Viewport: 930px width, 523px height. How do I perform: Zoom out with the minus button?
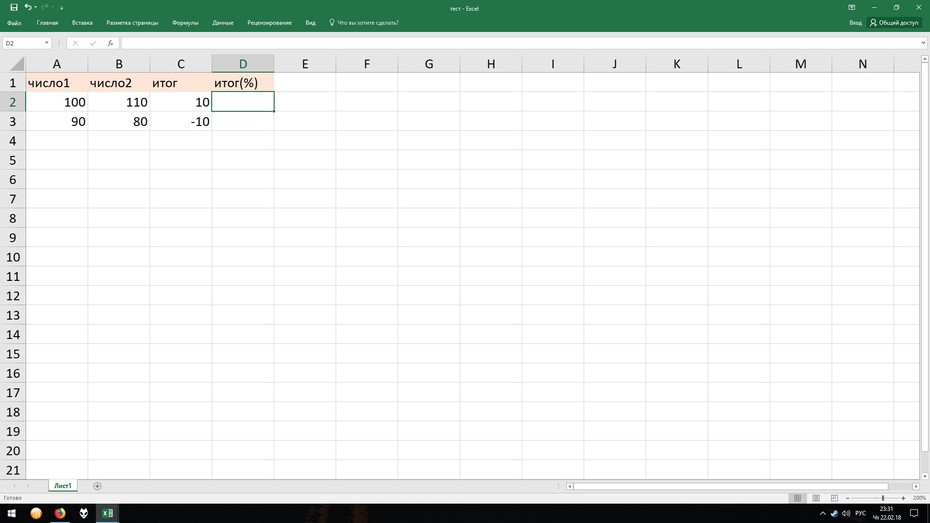[848, 498]
